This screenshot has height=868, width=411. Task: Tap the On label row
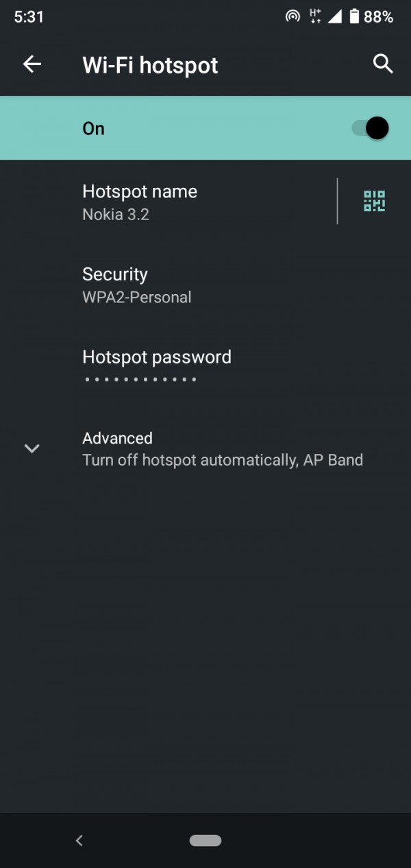pyautogui.click(x=206, y=128)
